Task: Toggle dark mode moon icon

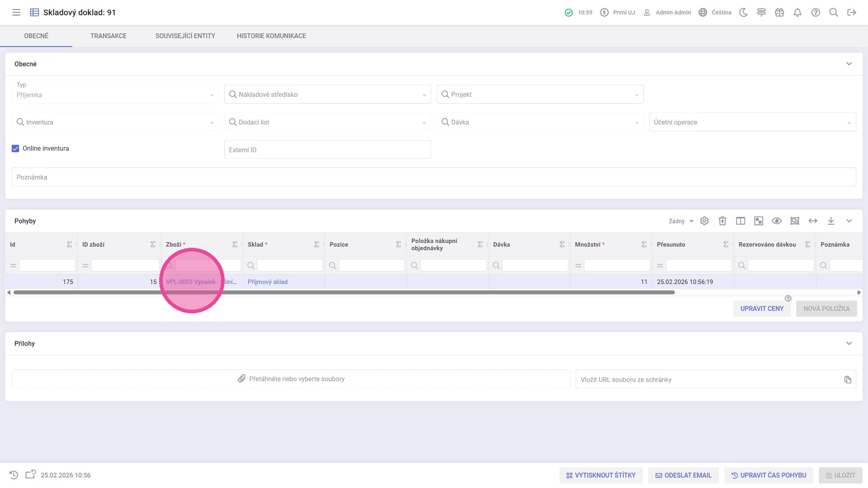Action: click(x=743, y=12)
